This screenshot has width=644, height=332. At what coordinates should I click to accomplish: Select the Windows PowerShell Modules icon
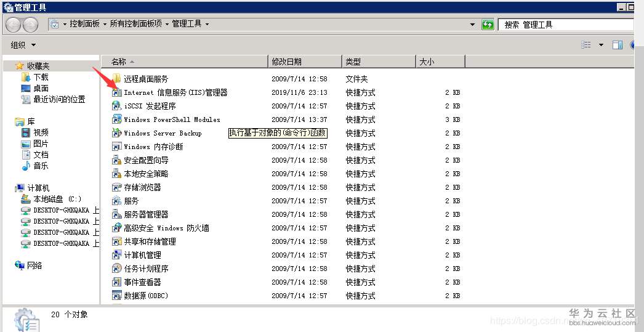(x=116, y=119)
